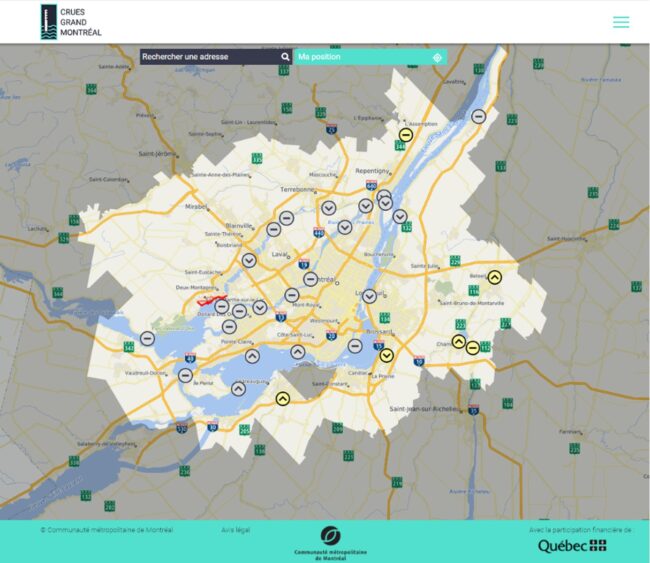Click the 'Saint-Jérôme' map label

point(156,154)
